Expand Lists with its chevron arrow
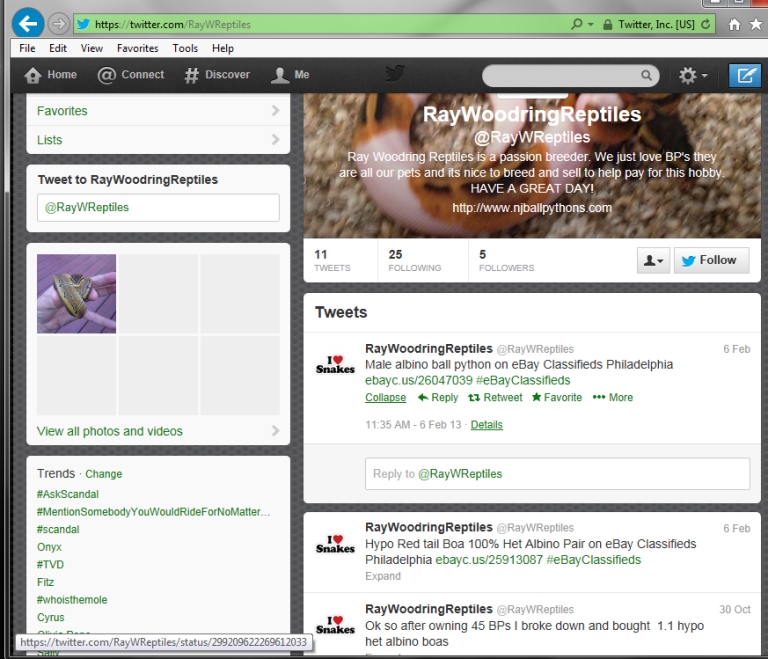 pos(275,140)
